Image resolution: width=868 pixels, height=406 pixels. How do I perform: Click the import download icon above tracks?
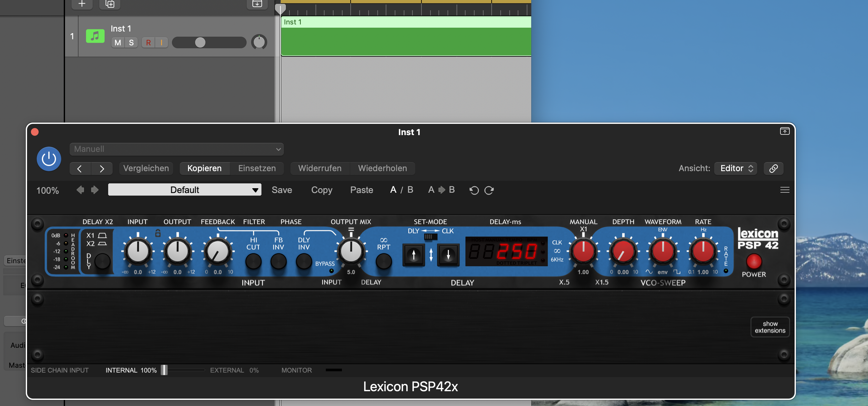pyautogui.click(x=257, y=4)
